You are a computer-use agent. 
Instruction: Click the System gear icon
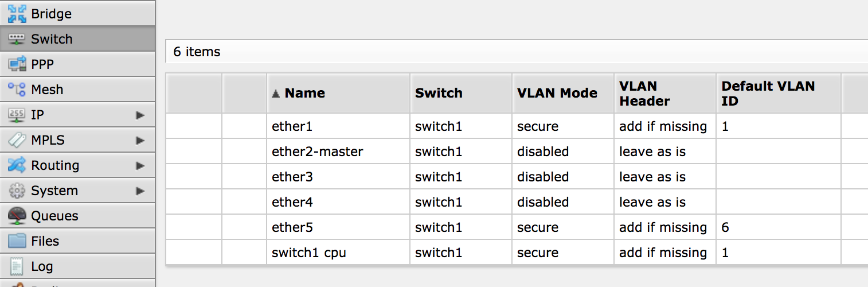(17, 191)
